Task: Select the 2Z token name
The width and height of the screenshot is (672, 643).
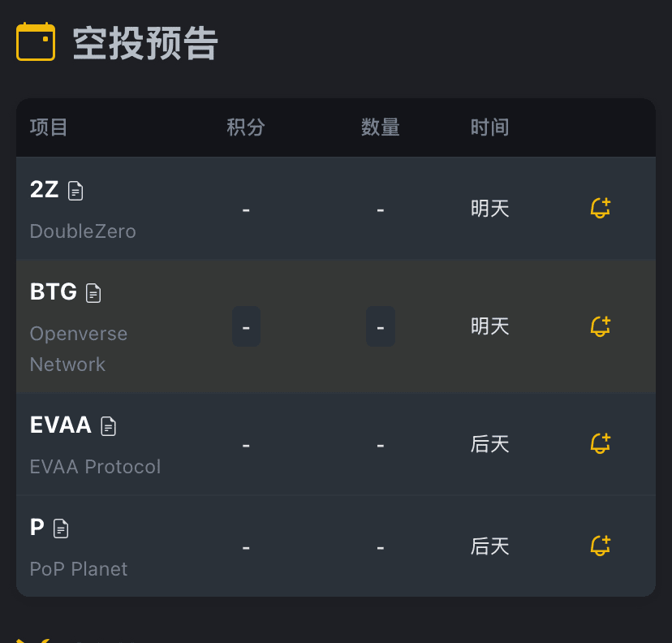Action: click(x=45, y=190)
